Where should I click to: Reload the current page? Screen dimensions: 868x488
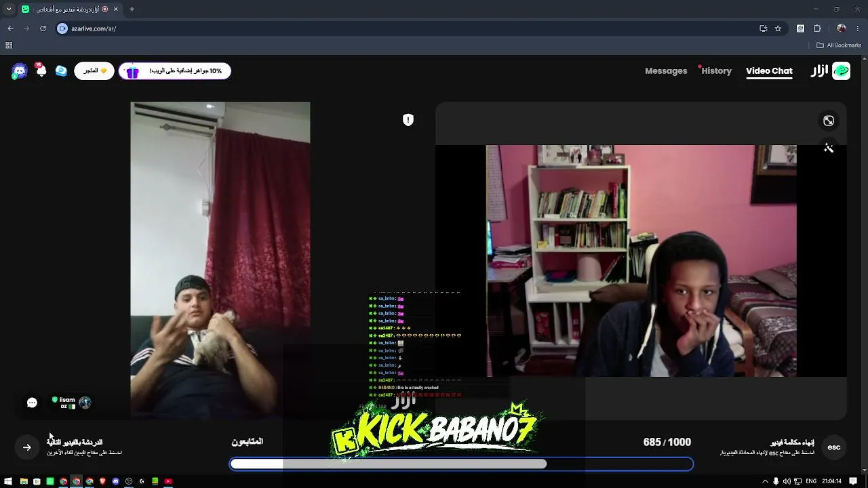[43, 28]
